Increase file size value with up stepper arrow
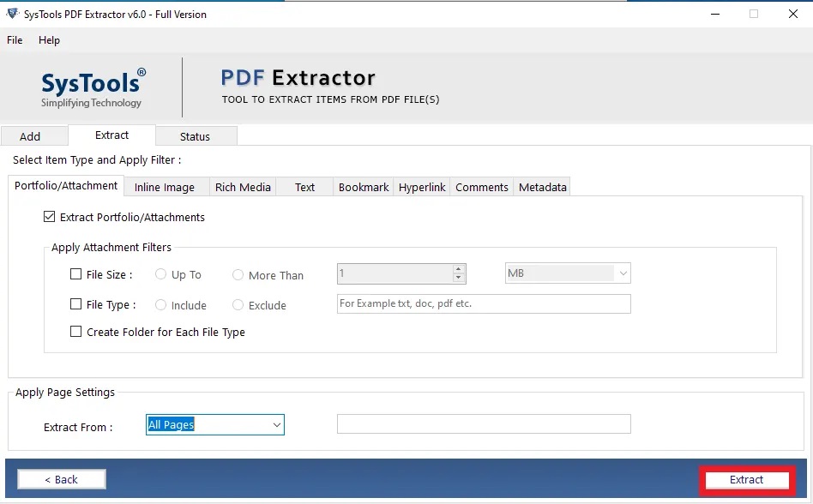The image size is (813, 504). (x=460, y=268)
